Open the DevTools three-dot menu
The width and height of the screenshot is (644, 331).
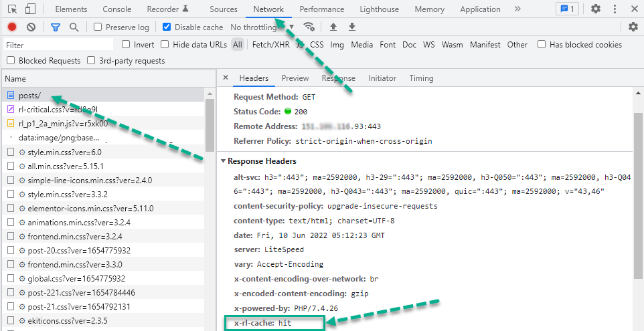tap(615, 9)
